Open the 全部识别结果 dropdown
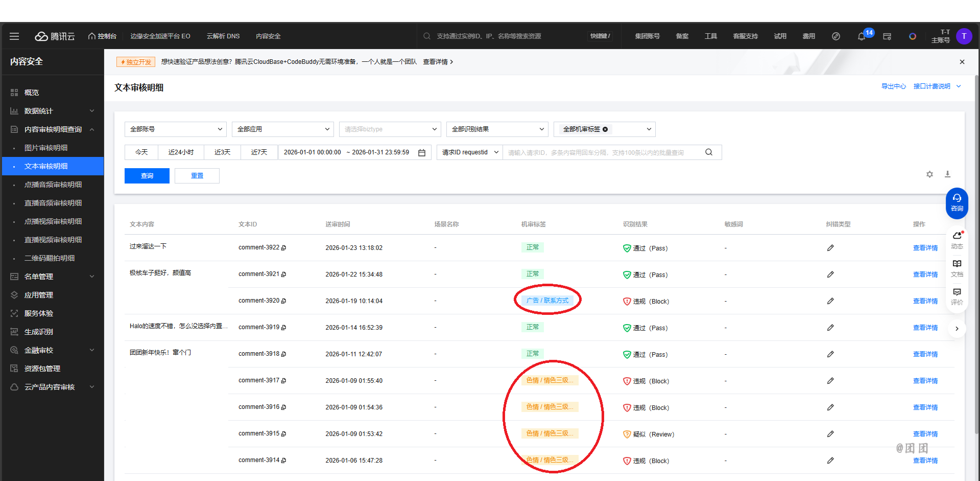This screenshot has height=481, width=980. point(497,129)
